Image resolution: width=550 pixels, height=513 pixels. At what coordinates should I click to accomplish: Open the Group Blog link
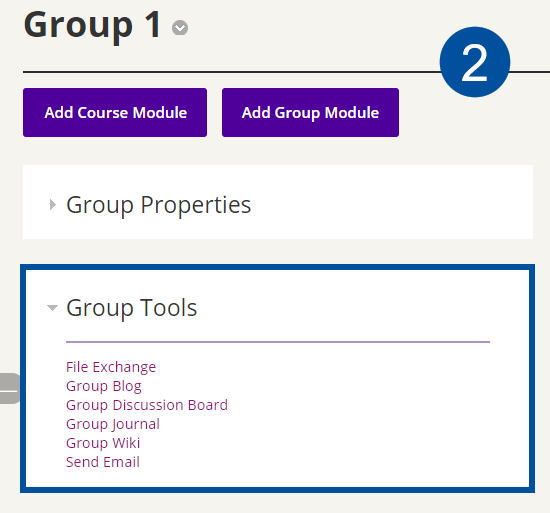point(104,386)
